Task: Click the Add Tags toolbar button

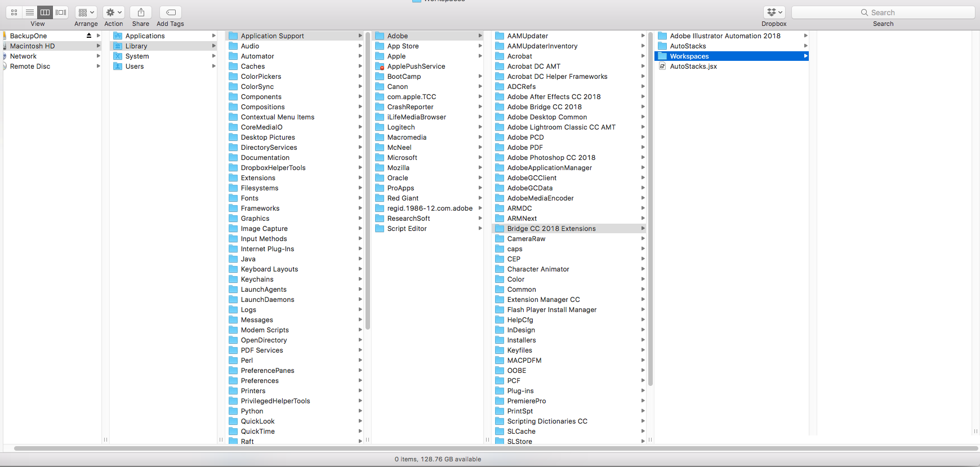Action: [170, 12]
